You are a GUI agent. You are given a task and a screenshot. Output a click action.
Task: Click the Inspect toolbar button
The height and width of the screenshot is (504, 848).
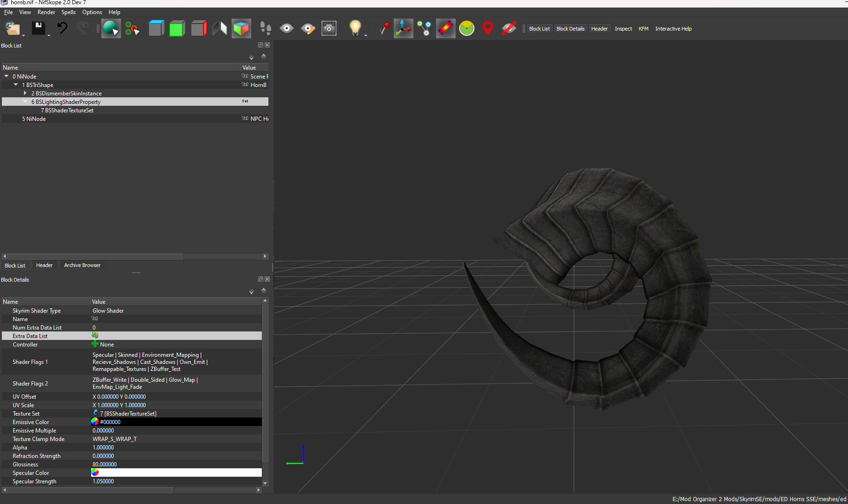[623, 29]
